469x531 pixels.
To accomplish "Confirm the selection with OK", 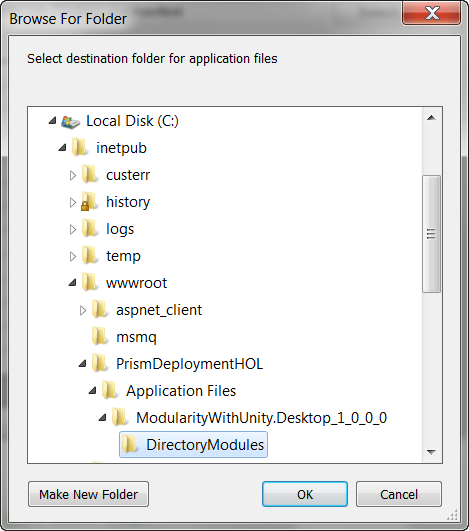I will pyautogui.click(x=305, y=494).
